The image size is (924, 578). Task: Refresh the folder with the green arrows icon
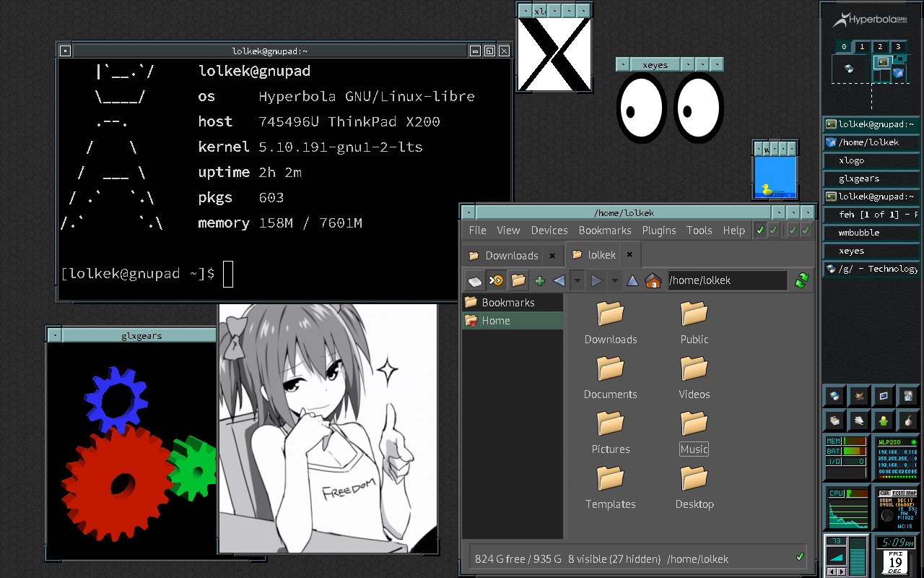(801, 280)
